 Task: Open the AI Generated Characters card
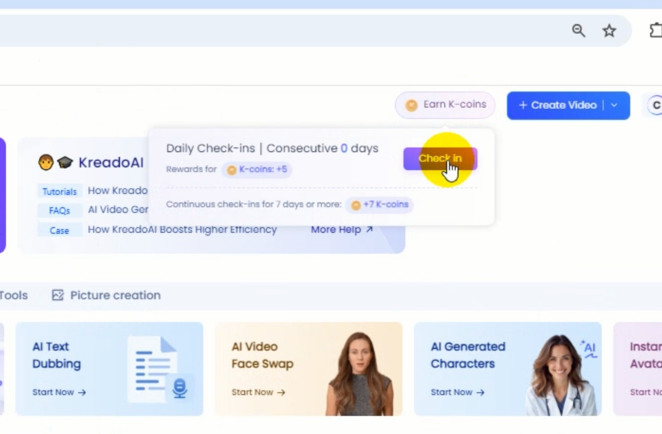[x=508, y=369]
